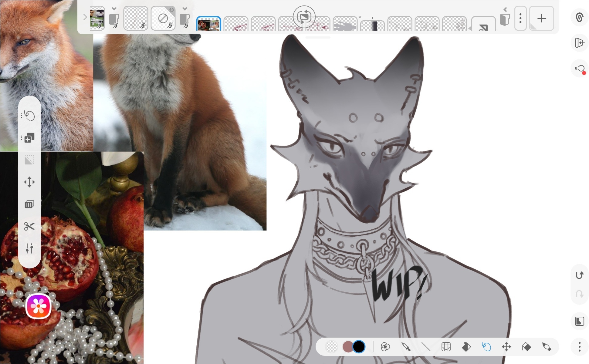589x364 pixels.
Task: Click the undo arrow on the right side
Action: (580, 275)
